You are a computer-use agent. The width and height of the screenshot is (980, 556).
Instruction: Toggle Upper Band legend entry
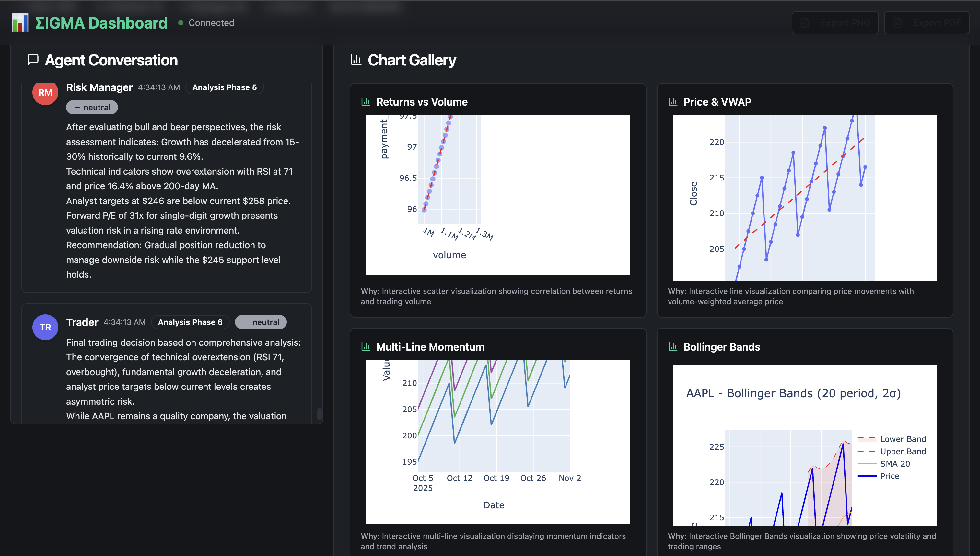[902, 451]
